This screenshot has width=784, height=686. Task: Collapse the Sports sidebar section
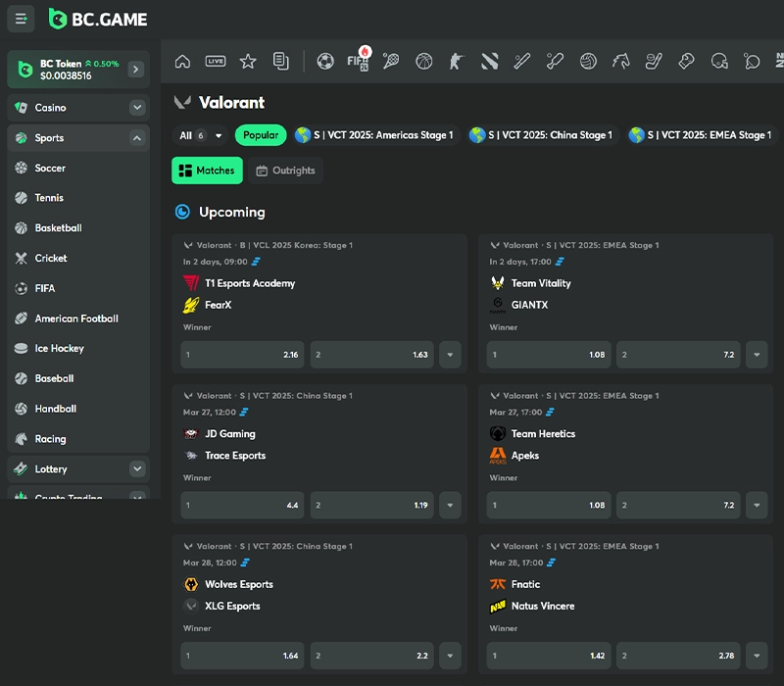click(x=137, y=138)
